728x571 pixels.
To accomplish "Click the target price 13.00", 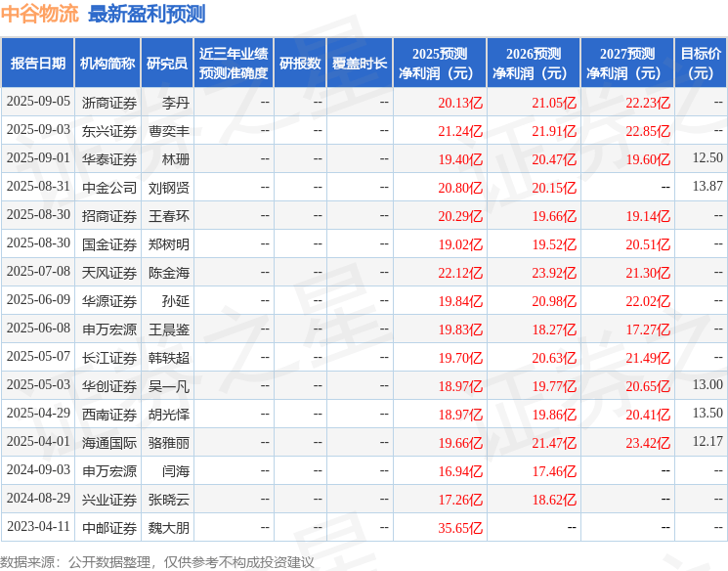I will pyautogui.click(x=707, y=384).
